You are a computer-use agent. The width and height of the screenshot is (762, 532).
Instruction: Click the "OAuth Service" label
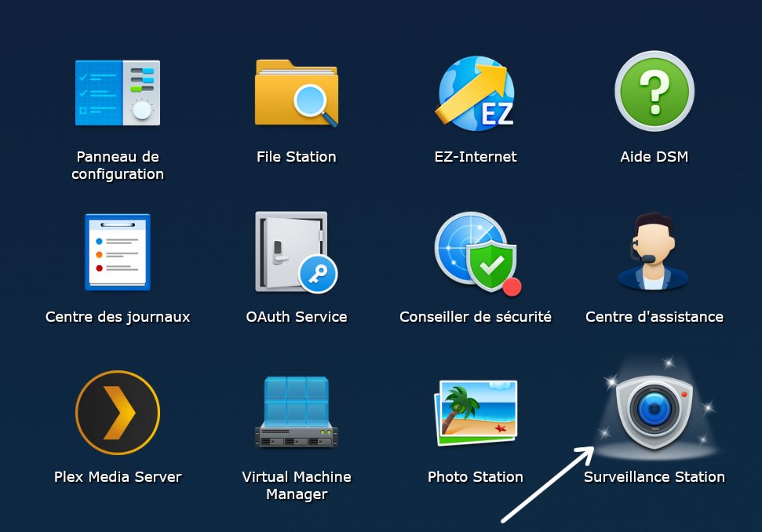tap(297, 317)
